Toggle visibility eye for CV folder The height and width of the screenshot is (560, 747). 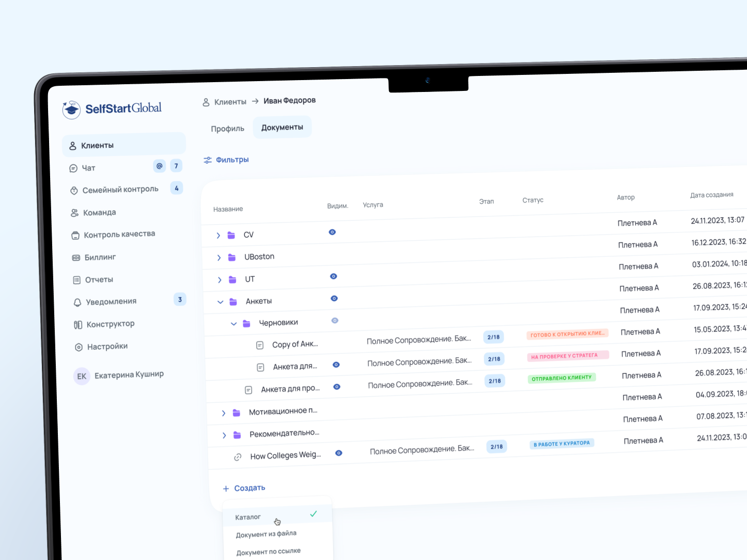(332, 232)
